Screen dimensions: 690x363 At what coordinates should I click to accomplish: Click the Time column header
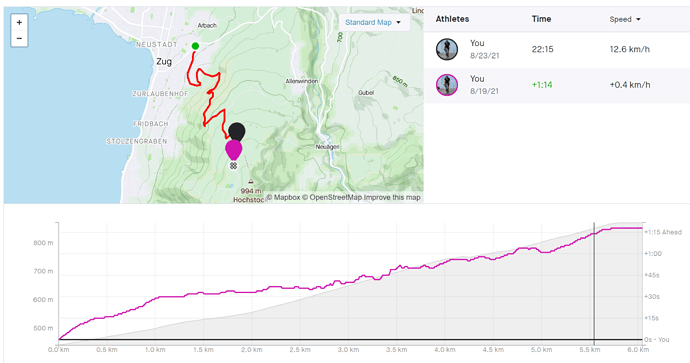pos(541,19)
